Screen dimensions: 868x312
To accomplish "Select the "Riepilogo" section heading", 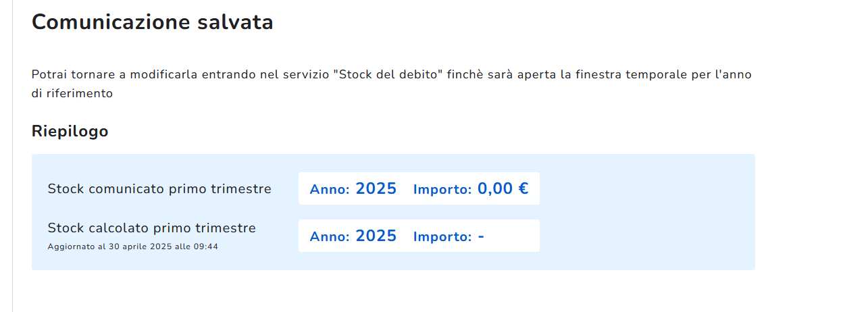I will coord(70,131).
